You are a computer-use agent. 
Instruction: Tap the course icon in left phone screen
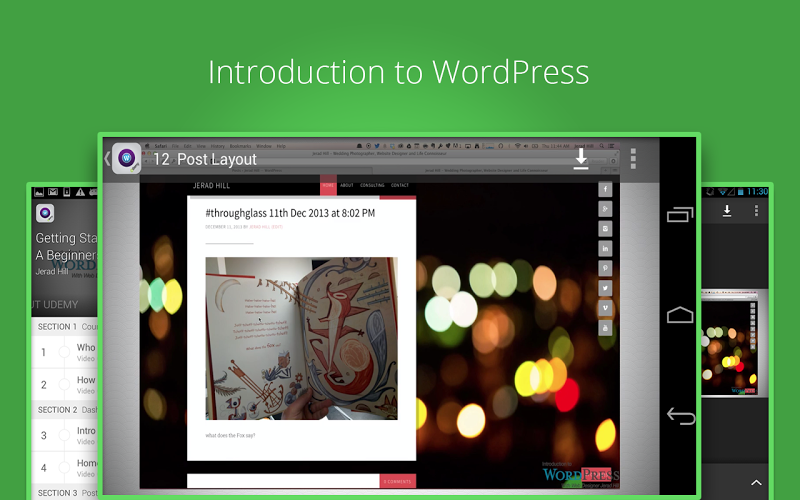45,213
